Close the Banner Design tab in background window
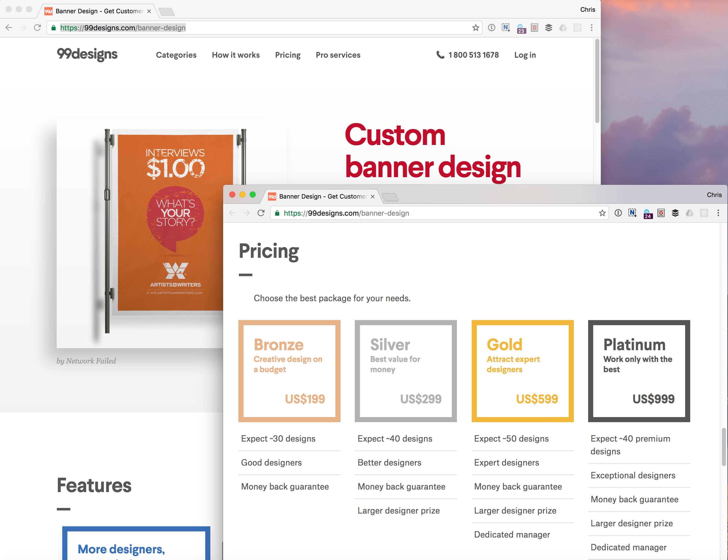Viewport: 728px width, 560px height. tap(149, 11)
